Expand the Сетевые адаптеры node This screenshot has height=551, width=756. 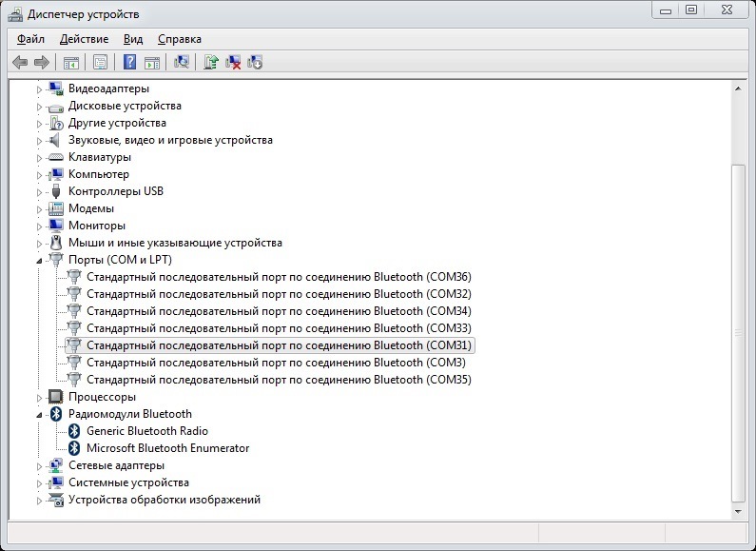pos(40,466)
